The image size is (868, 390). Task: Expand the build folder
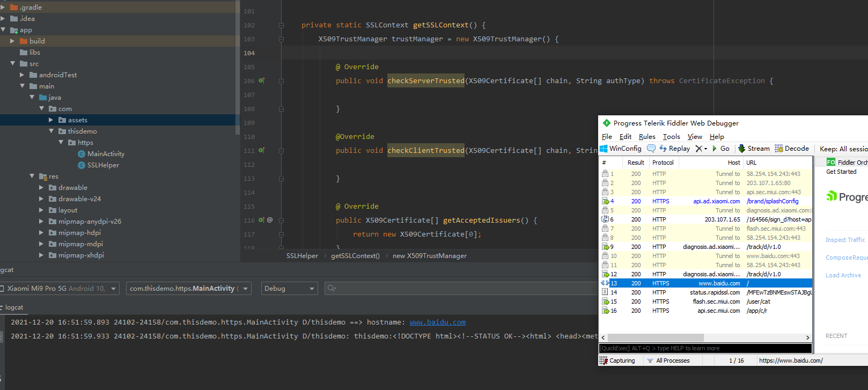click(x=12, y=41)
